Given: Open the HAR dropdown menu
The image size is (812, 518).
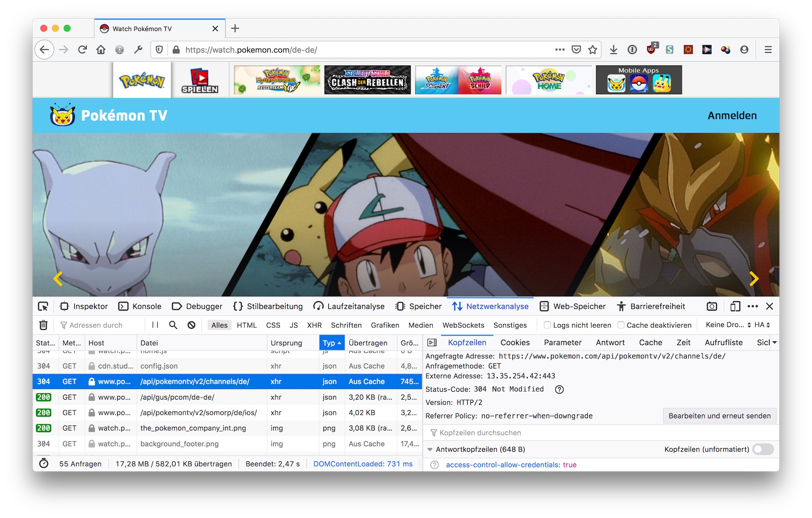Looking at the screenshot, I should (x=763, y=325).
